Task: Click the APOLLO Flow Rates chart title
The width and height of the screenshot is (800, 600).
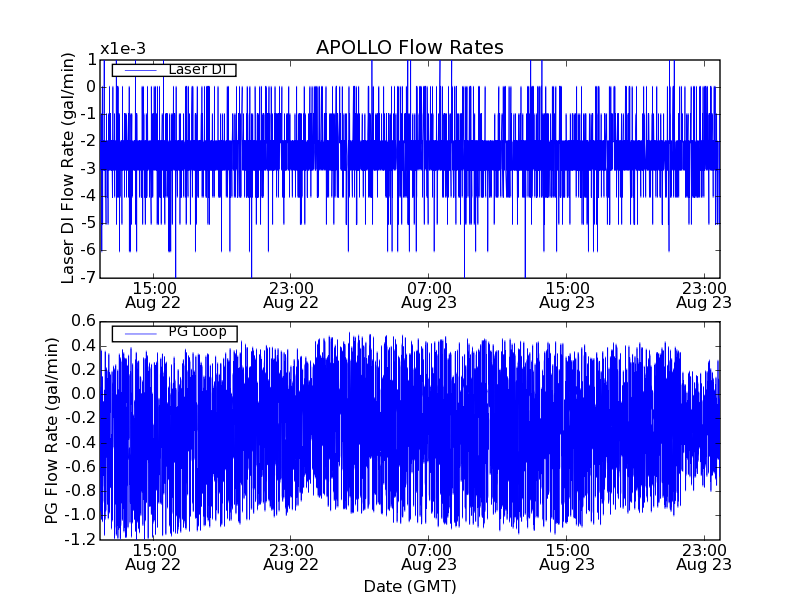Action: (x=409, y=48)
